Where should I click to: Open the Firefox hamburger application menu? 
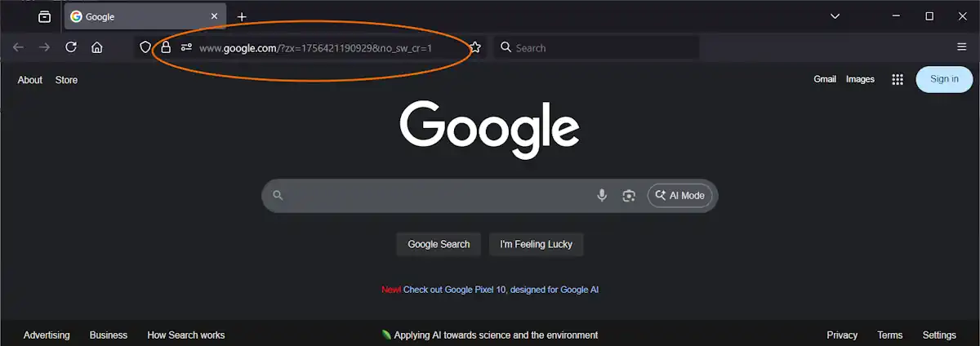[961, 47]
